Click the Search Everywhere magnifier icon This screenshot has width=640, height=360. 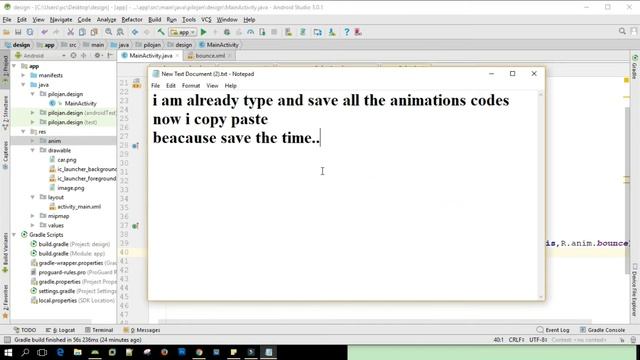622,31
